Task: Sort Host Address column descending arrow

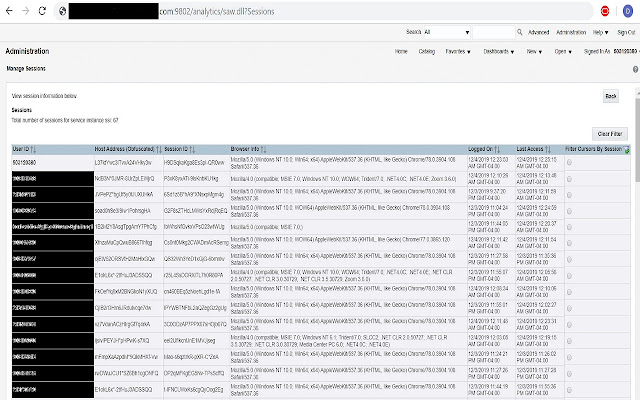Action: [160, 149]
